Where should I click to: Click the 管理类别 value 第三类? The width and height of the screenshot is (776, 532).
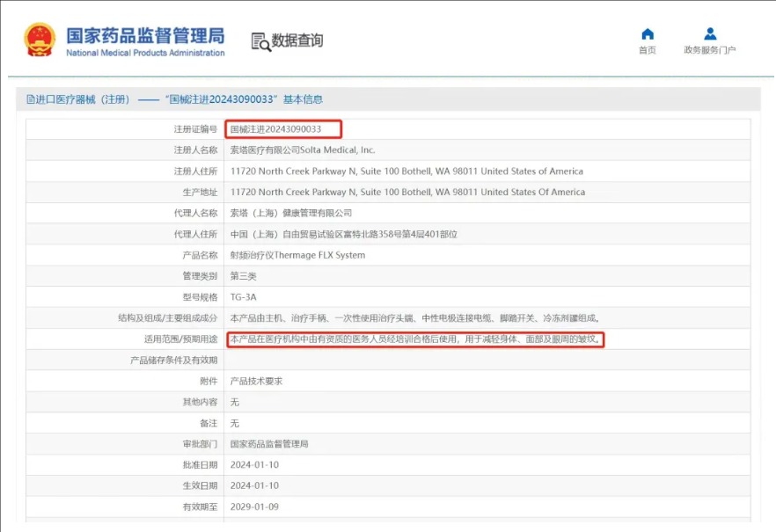point(242,276)
